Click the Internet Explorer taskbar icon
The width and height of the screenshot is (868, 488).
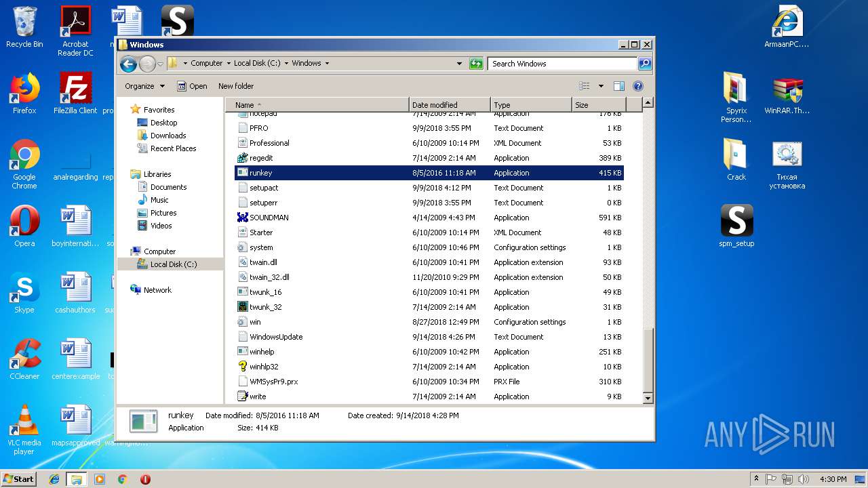(x=54, y=479)
